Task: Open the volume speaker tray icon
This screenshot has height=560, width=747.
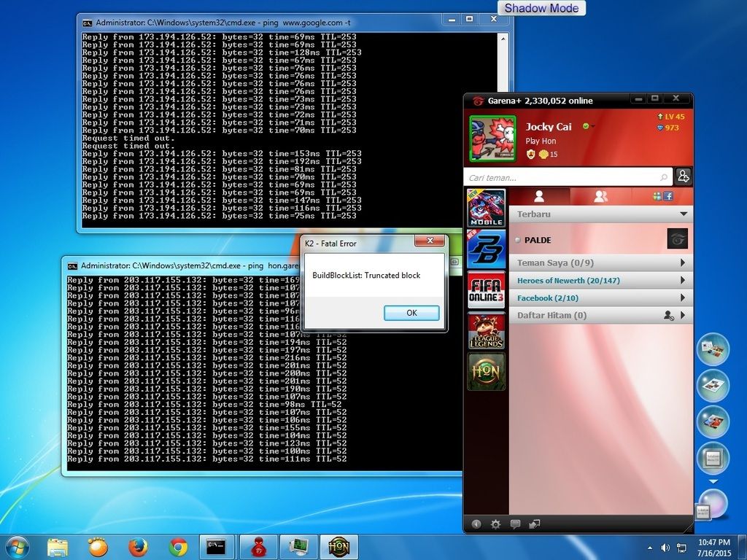Action: 665,548
